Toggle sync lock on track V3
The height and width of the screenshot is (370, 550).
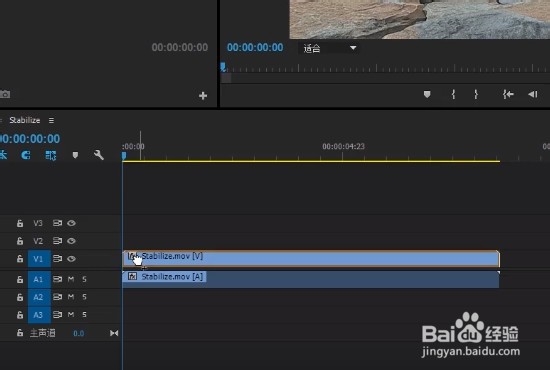pos(57,223)
